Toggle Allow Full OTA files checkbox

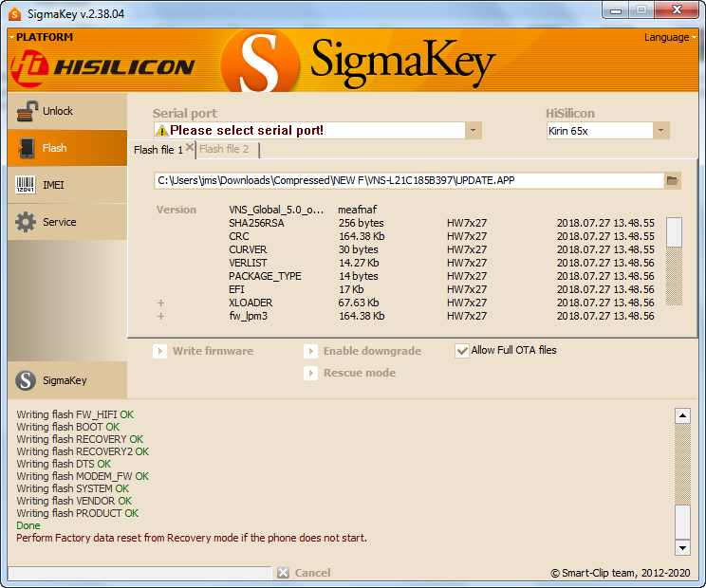point(462,351)
